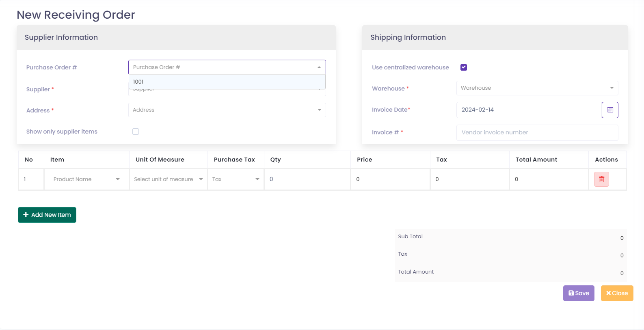Open the Purchase Tax dropdown in row
This screenshot has width=644, height=330.
(x=236, y=179)
